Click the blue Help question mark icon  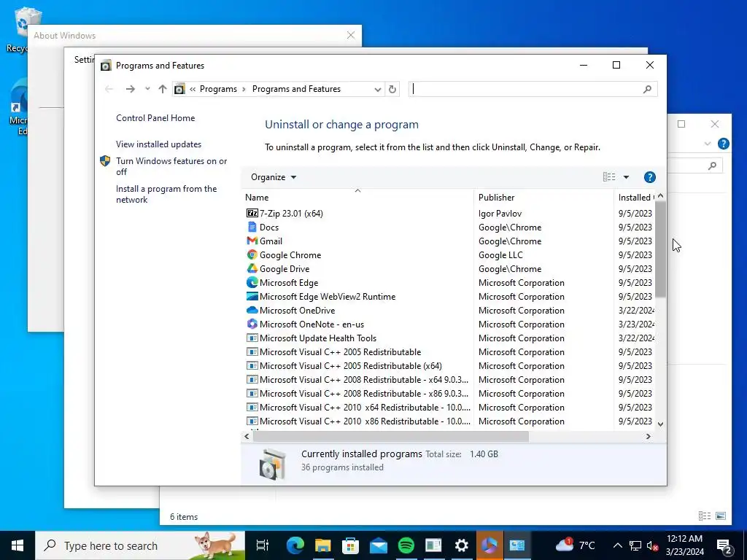coord(650,177)
